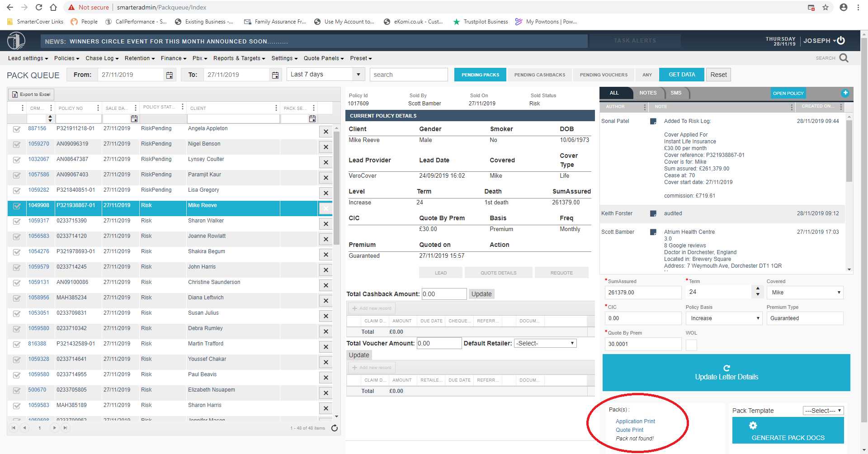Tick the WOL checkbox
The width and height of the screenshot is (868, 454).
pos(691,345)
